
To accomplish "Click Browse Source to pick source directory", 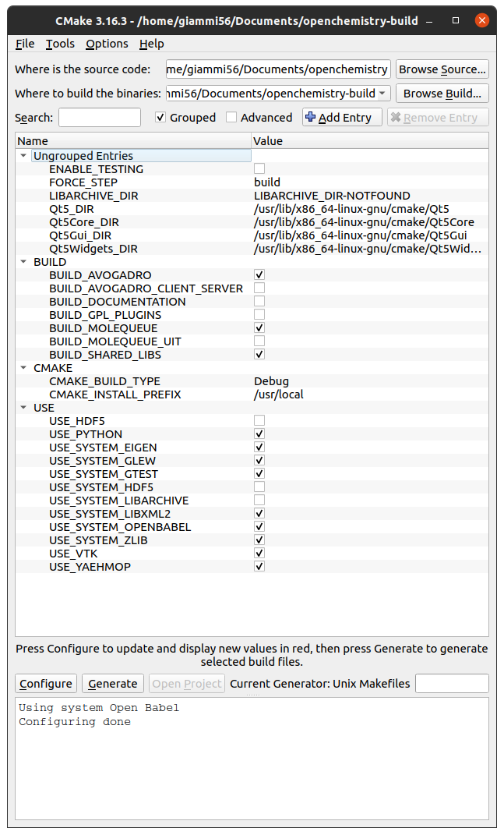I will tap(442, 69).
